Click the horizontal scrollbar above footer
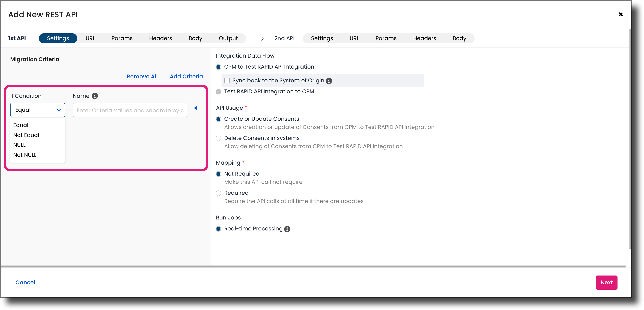This screenshot has width=644, height=310. (313, 266)
